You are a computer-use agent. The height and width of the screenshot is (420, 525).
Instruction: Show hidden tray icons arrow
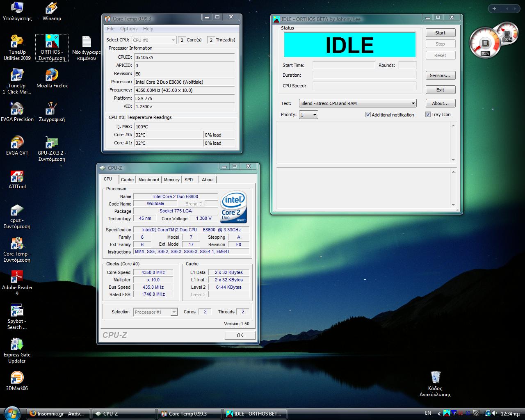pyautogui.click(x=439, y=413)
